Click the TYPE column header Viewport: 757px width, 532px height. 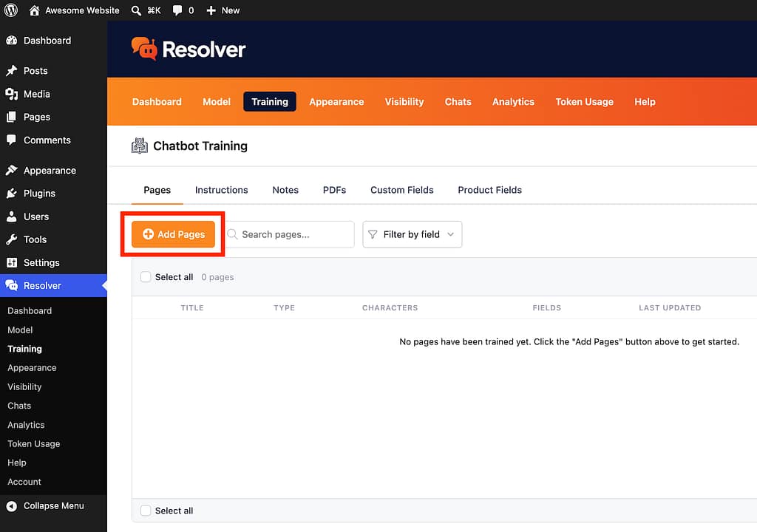coord(284,308)
